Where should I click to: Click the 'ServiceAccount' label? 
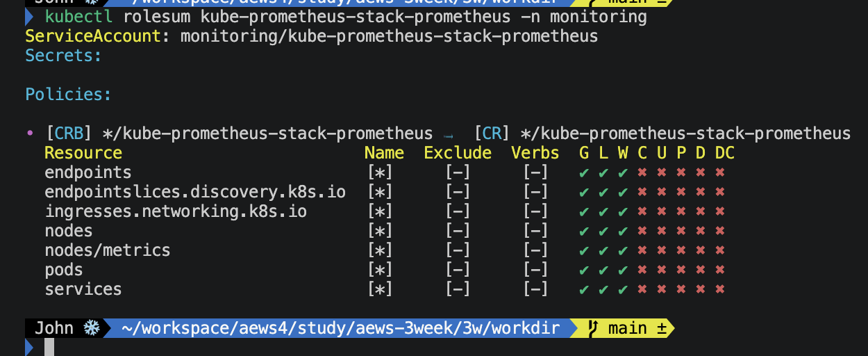(93, 36)
